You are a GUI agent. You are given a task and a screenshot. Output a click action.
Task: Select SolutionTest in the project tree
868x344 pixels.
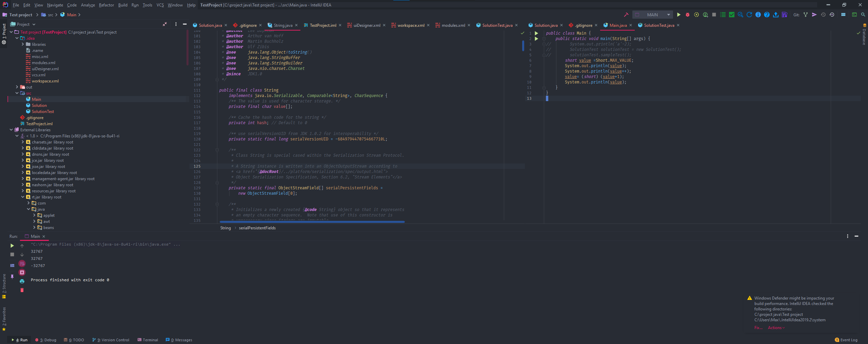(x=43, y=111)
